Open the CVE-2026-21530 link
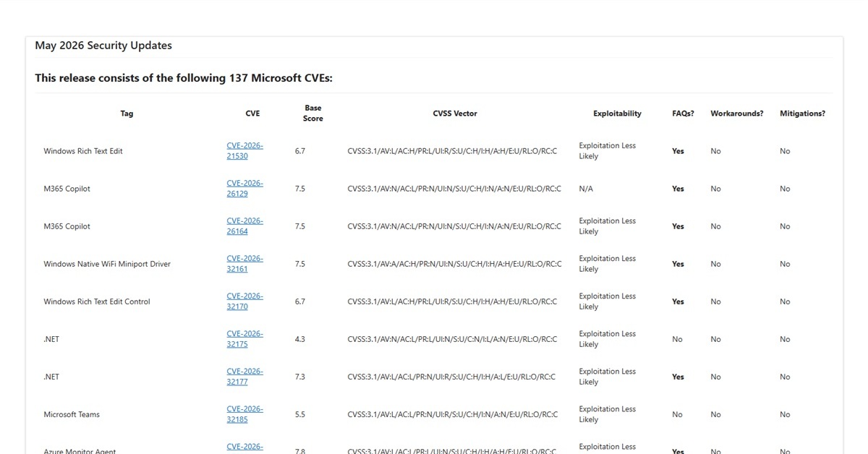 244,151
